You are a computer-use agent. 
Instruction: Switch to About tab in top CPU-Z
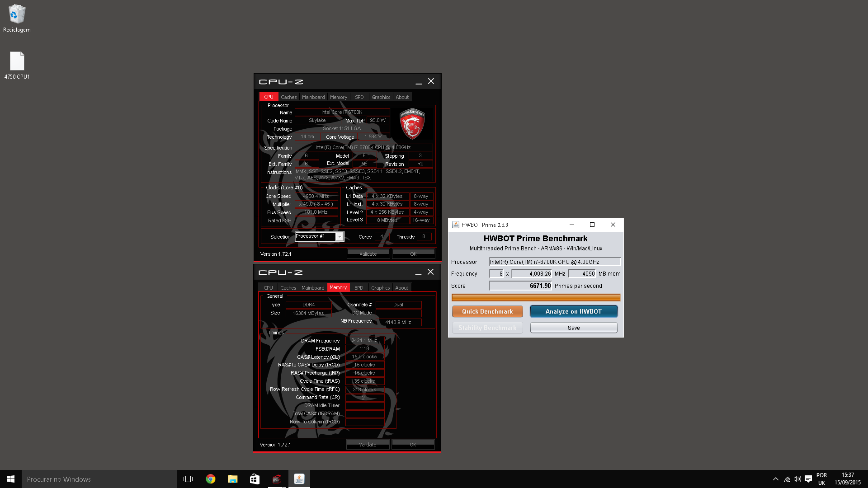point(402,97)
